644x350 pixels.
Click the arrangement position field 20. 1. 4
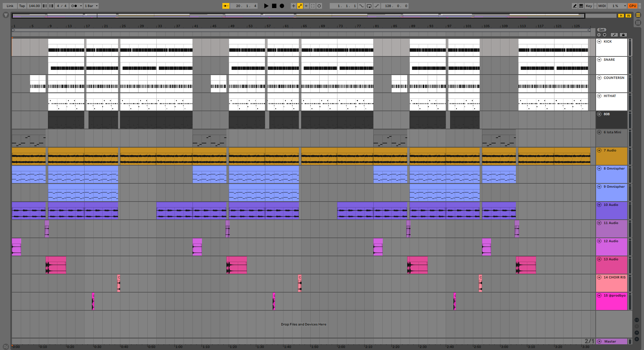tap(244, 6)
